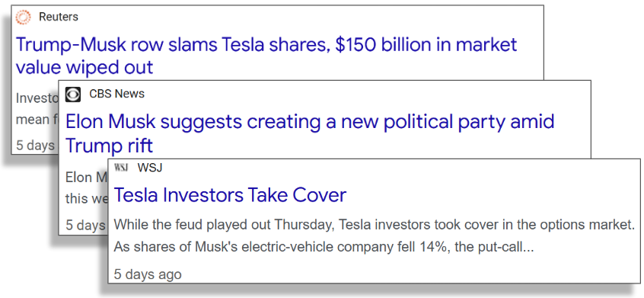Open the Tesla Investors Take Cover headline
This screenshot has height=298, width=644.
click(x=230, y=195)
